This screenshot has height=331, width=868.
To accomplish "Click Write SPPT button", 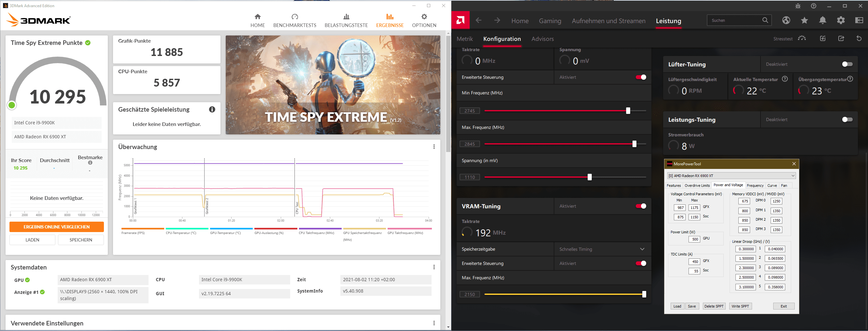I will click(740, 306).
